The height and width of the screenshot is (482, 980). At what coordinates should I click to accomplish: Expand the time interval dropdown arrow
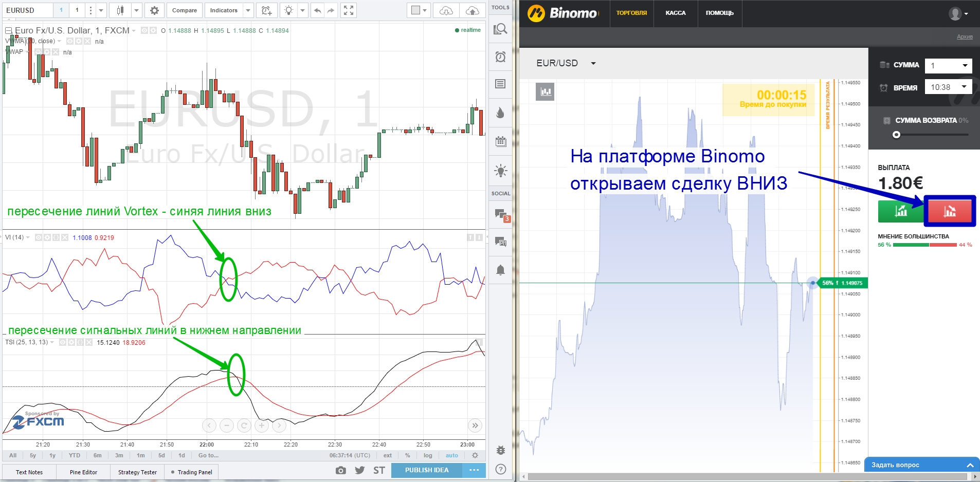tap(101, 10)
